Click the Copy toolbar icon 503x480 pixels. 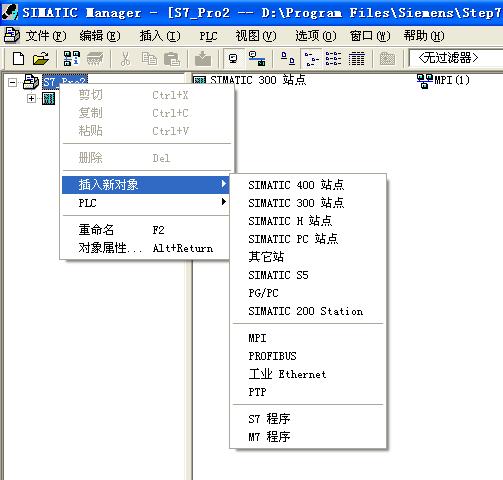point(149,59)
